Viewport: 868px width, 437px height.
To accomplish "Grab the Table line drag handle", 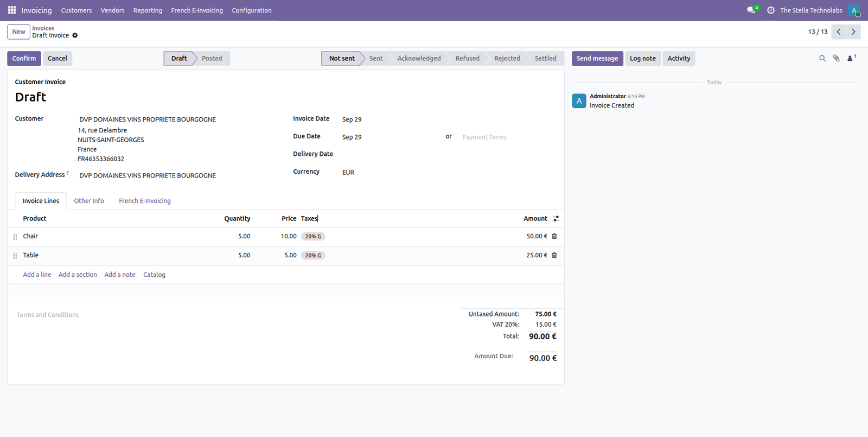I will [15, 256].
